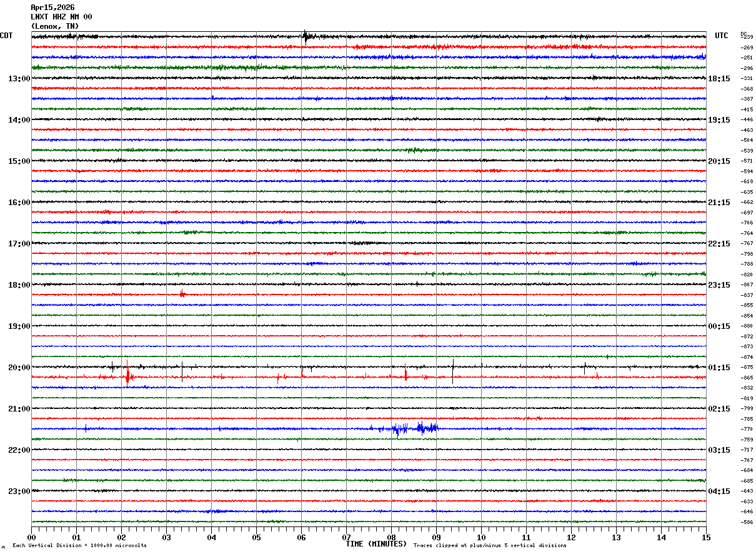The height and width of the screenshot is (554, 756).
Task: Click the black seismic burst at top near minute 06
Action: [x=306, y=36]
